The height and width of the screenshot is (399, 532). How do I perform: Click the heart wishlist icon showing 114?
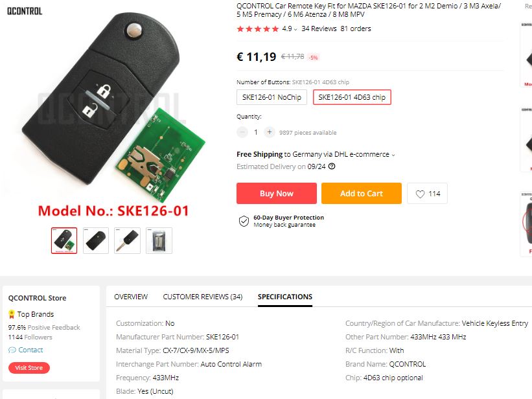[x=420, y=194]
